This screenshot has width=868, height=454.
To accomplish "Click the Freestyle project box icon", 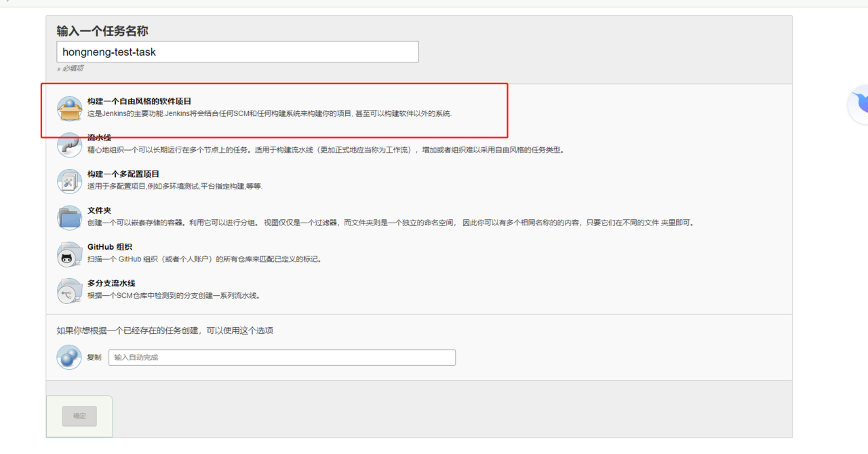I will [x=69, y=109].
